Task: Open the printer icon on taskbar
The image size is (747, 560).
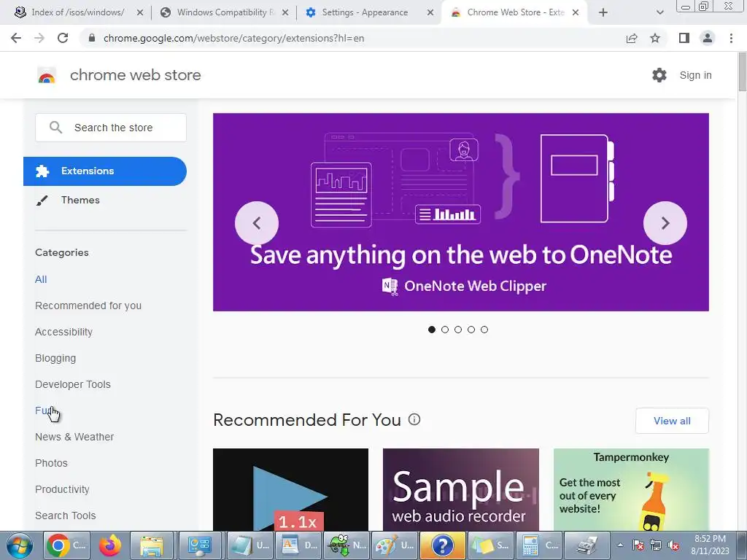Action: (x=587, y=545)
